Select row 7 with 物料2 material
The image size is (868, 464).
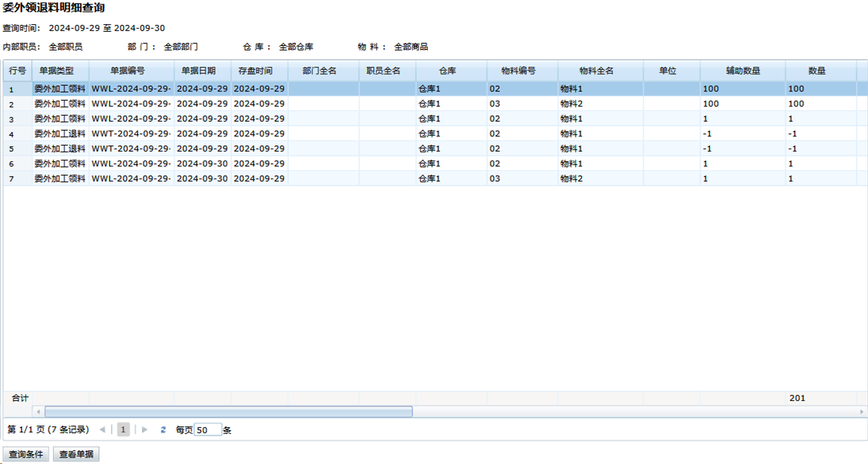(571, 178)
